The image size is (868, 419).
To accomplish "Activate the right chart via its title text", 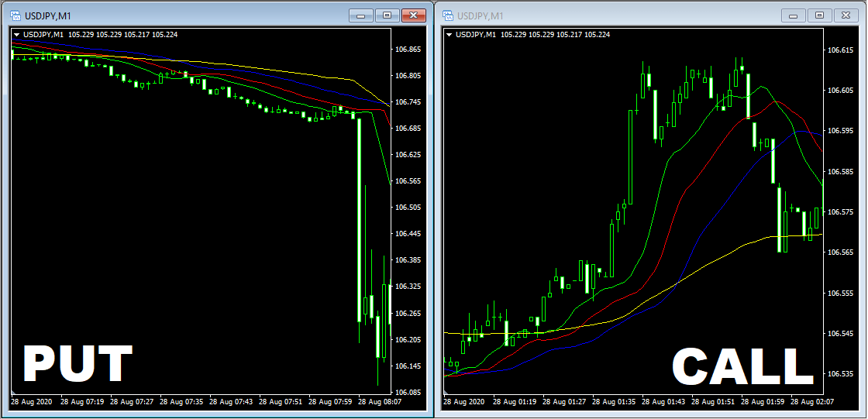I will pyautogui.click(x=480, y=15).
